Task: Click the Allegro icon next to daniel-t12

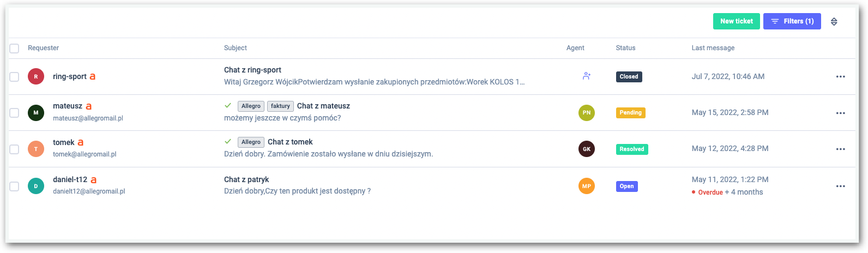Action: click(x=94, y=179)
